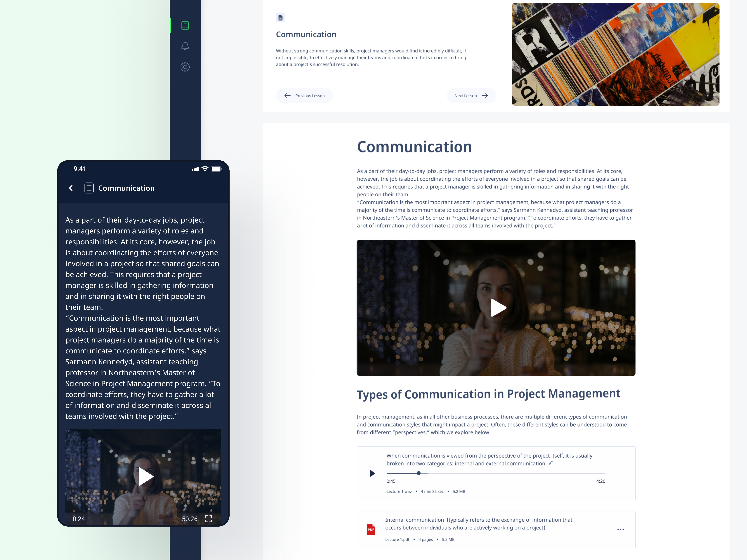Click the 'Lecture 1.pdf' file name
The image size is (747, 560).
point(397,539)
